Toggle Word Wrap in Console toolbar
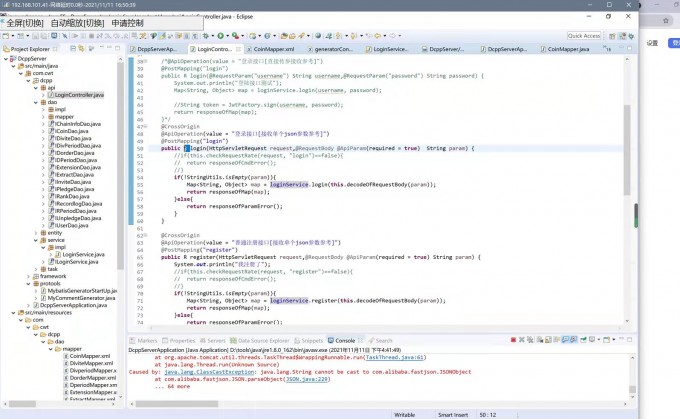The image size is (680, 419). click(x=556, y=340)
